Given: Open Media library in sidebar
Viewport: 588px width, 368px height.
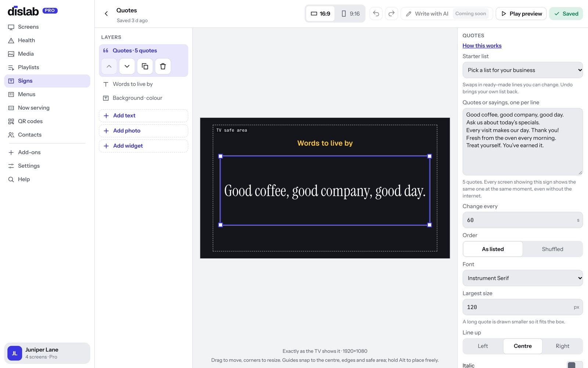Looking at the screenshot, I should pyautogui.click(x=47, y=54).
